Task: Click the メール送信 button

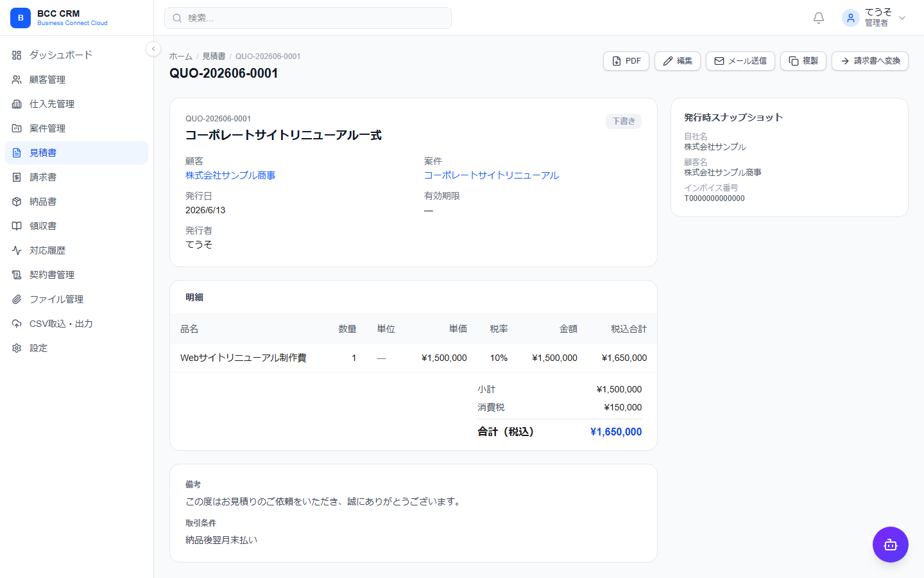Action: coord(740,61)
